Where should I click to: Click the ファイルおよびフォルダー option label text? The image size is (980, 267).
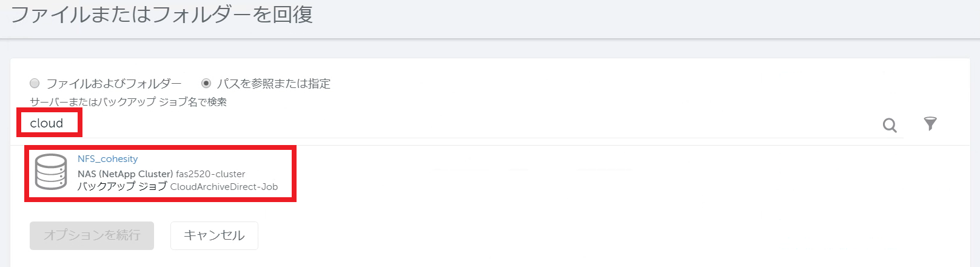point(114,84)
